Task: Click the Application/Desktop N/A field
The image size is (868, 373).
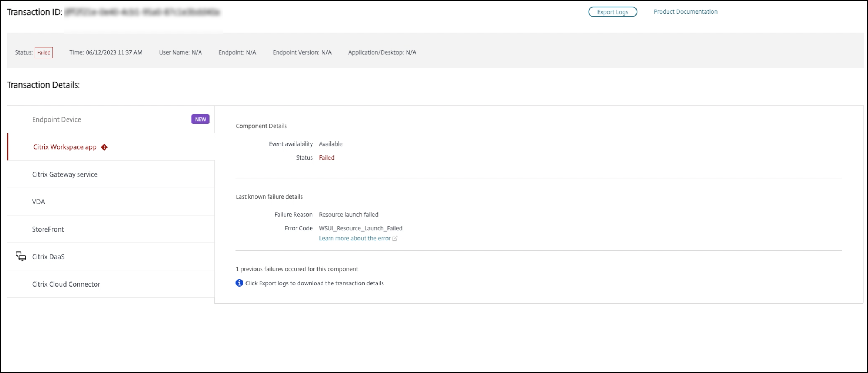Action: click(382, 52)
